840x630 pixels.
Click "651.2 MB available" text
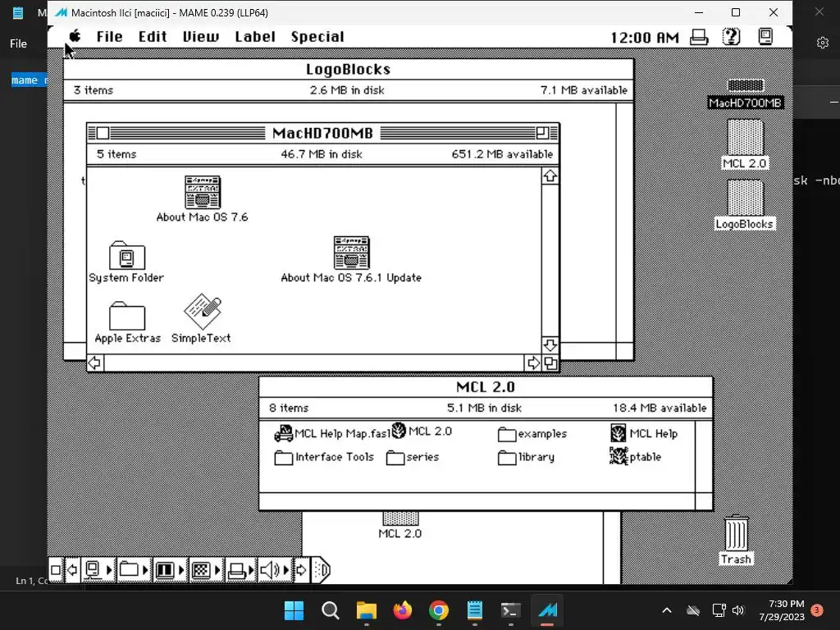tap(502, 154)
